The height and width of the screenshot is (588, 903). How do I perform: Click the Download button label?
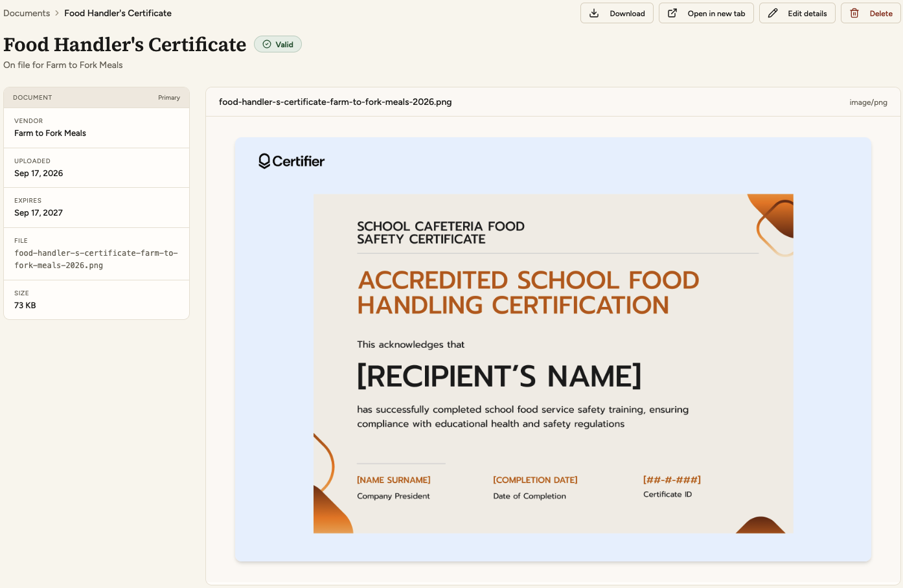point(627,14)
